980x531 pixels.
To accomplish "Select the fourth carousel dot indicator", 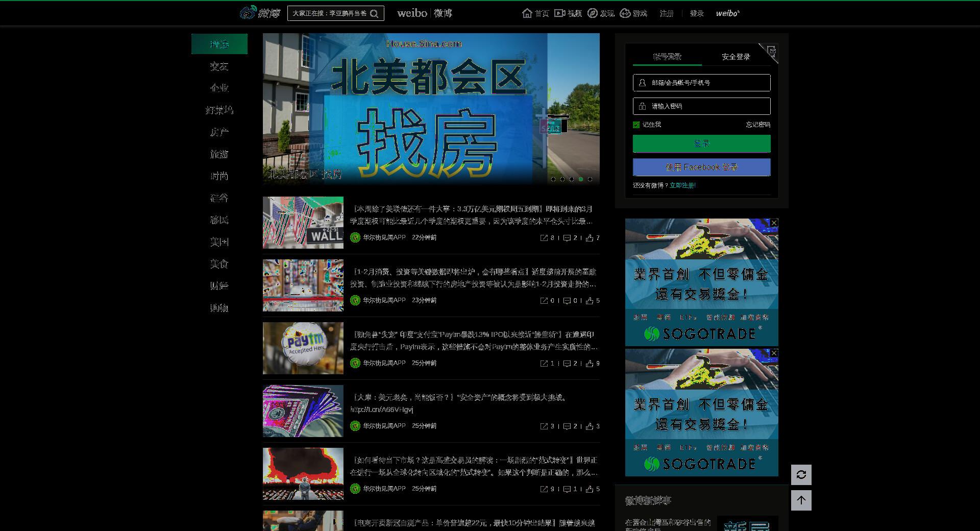I will click(x=581, y=179).
